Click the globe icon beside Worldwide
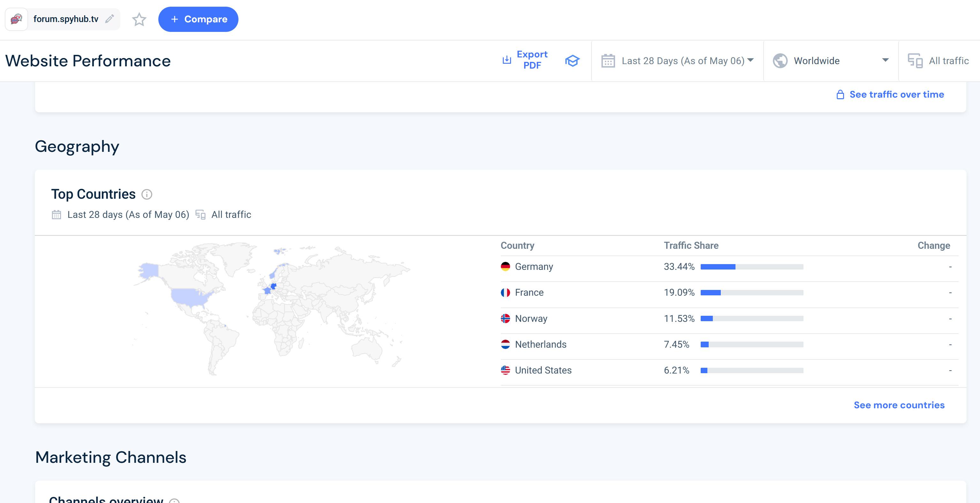 pos(780,61)
